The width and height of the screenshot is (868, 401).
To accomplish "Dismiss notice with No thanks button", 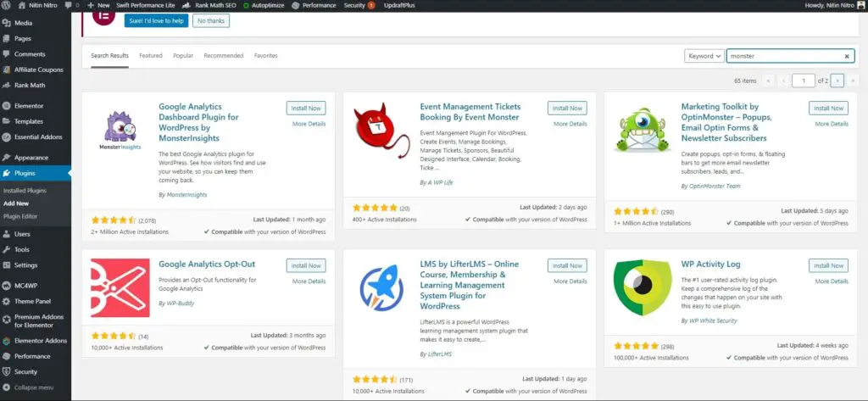I will click(x=211, y=21).
